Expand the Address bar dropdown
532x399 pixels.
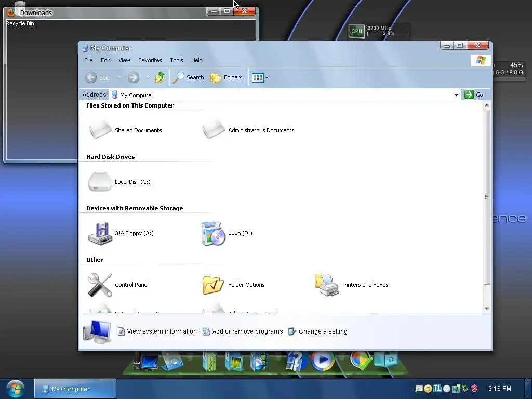click(456, 95)
